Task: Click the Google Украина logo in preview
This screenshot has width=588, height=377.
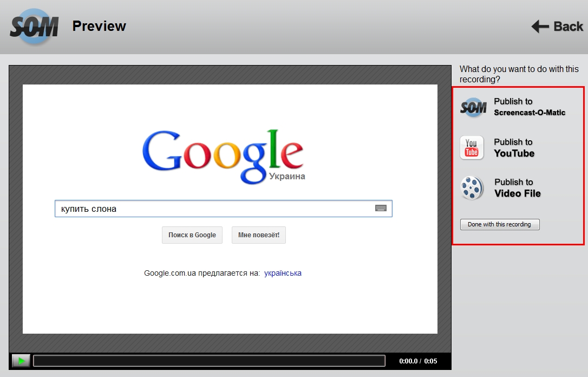Action: (x=224, y=157)
